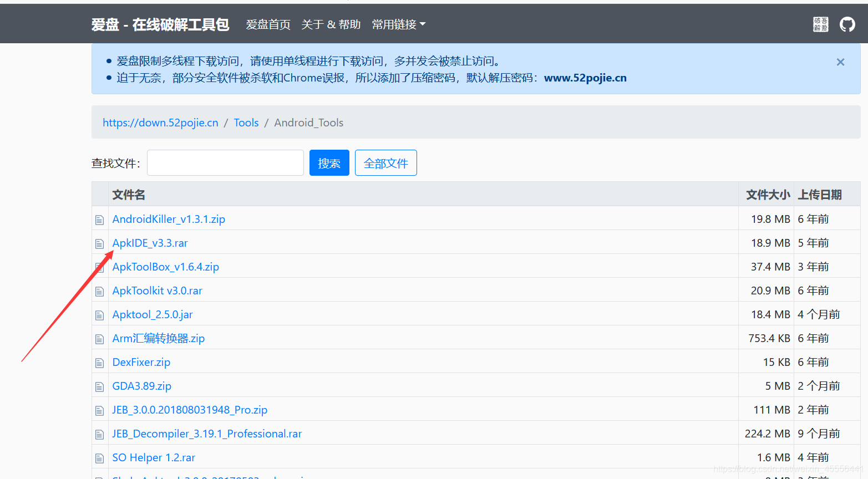This screenshot has width=868, height=479.
Task: Click the 搜索 search button
Action: coord(329,162)
